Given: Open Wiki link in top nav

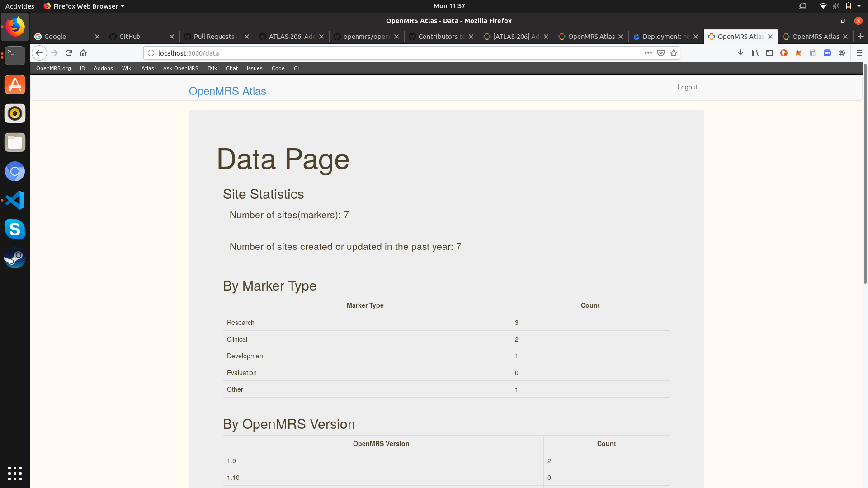Looking at the screenshot, I should click(x=127, y=68).
